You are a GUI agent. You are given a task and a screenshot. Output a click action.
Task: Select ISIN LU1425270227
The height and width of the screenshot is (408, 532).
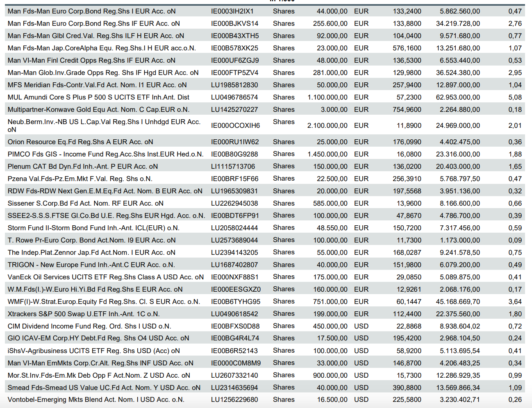point(235,110)
